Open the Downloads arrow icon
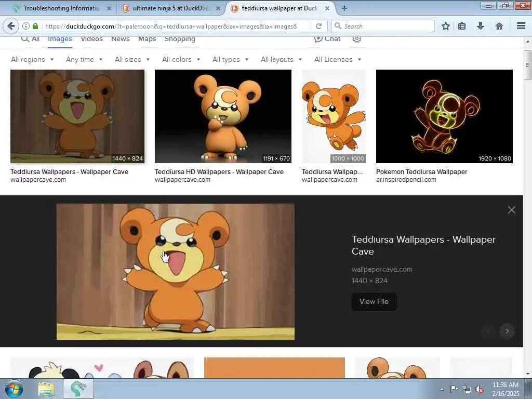Screen dimensions: 532x399 481,26
